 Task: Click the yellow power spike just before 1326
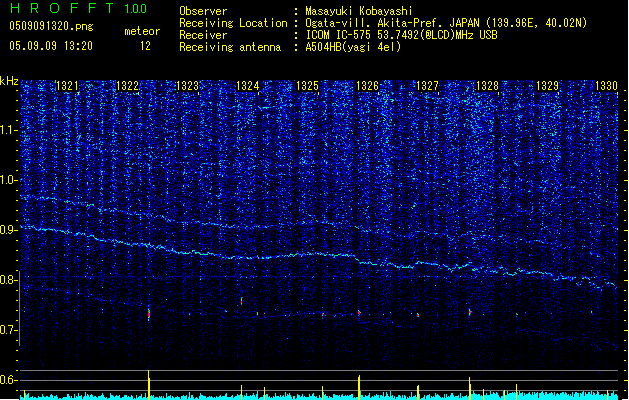(x=359, y=387)
